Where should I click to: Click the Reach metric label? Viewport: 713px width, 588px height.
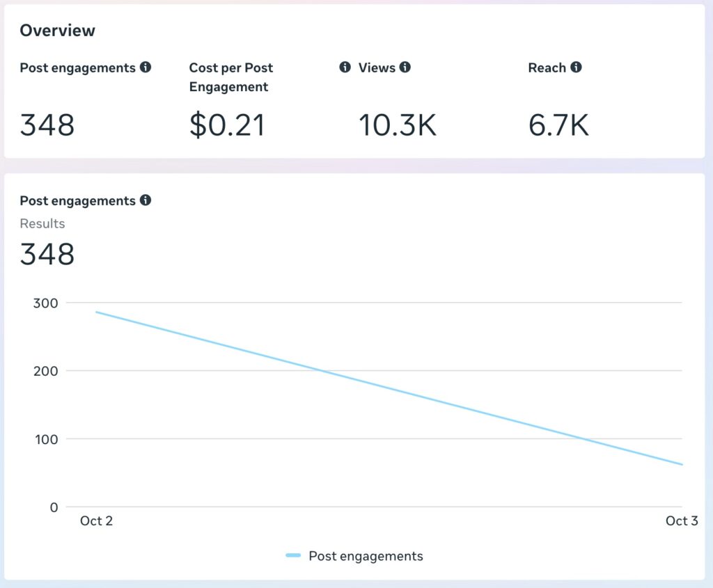547,67
